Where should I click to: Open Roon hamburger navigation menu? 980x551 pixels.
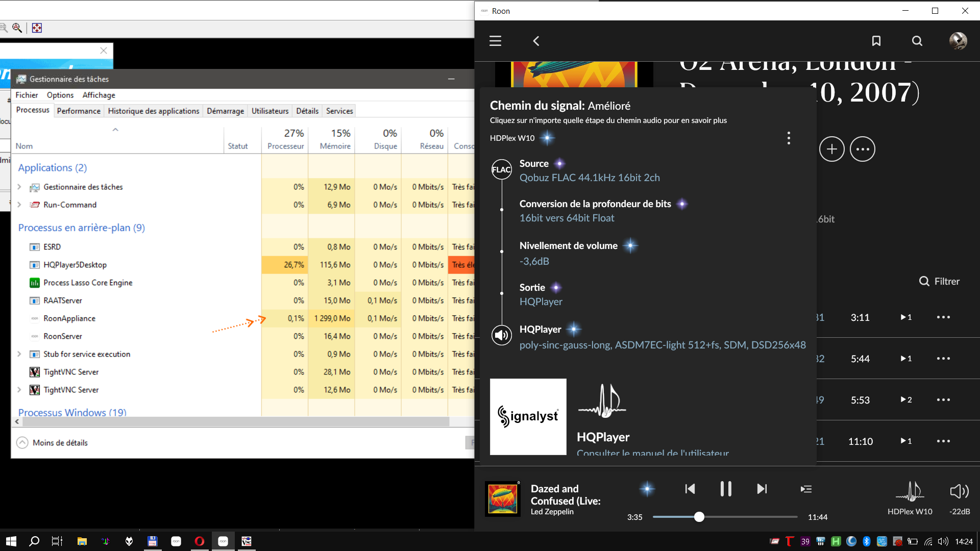tap(495, 41)
